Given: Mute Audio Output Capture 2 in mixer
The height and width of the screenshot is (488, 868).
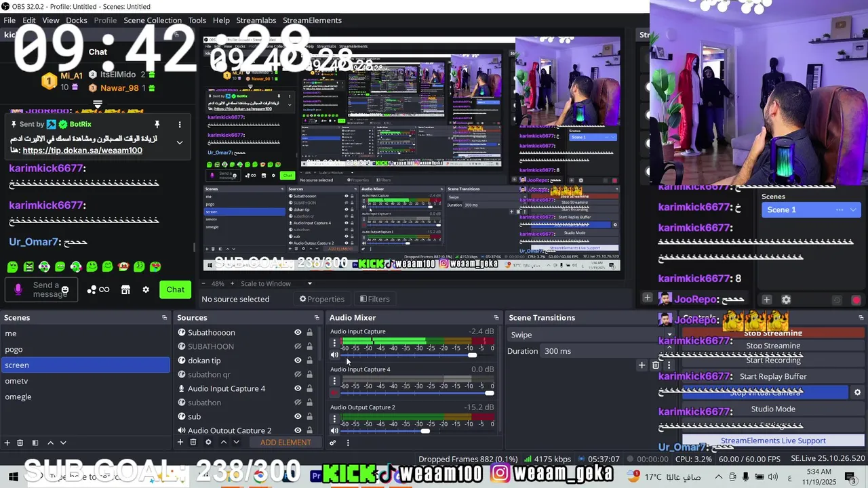Looking at the screenshot, I should pos(334,430).
